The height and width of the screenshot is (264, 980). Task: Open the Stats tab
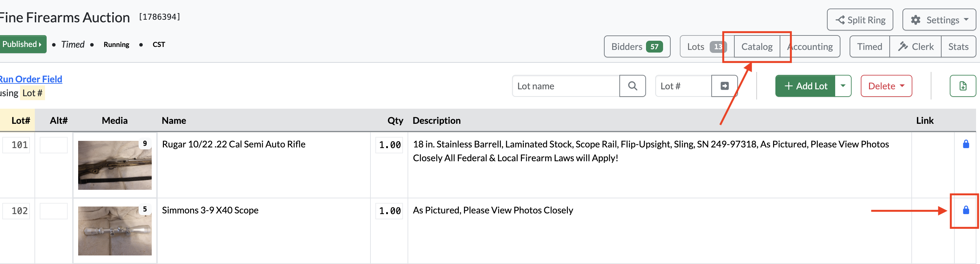[x=958, y=46]
